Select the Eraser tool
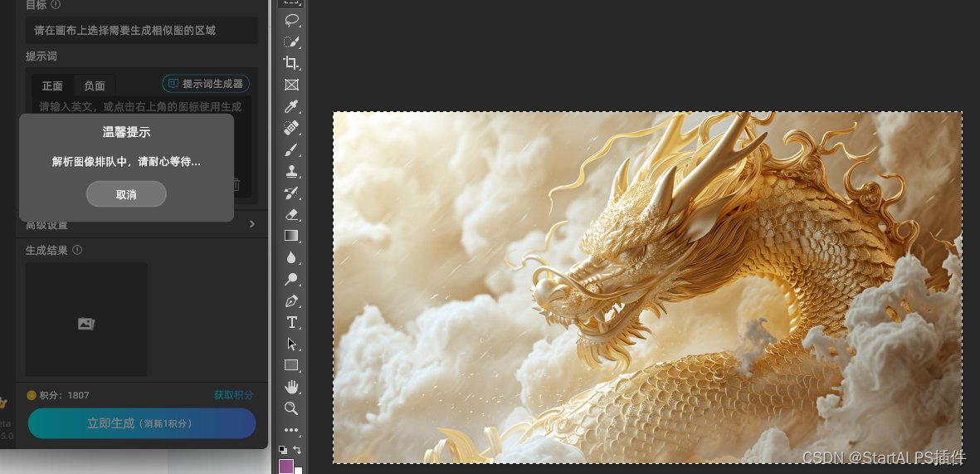The height and width of the screenshot is (474, 980). click(291, 214)
